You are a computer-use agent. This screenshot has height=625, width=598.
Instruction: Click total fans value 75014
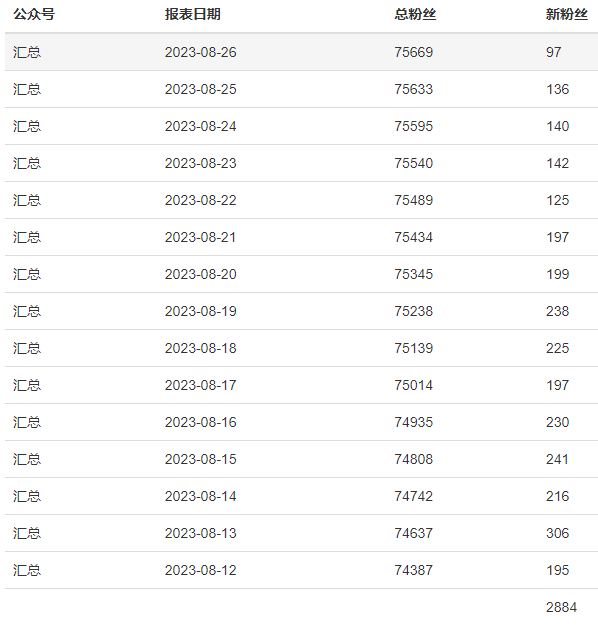tap(413, 385)
